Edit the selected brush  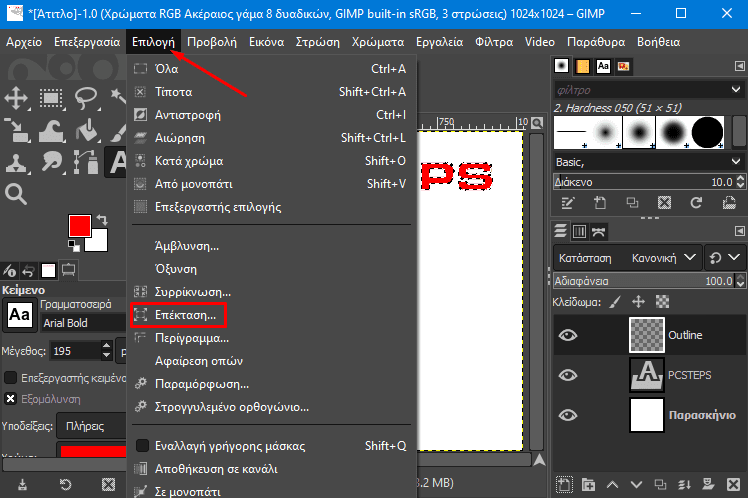click(x=568, y=203)
